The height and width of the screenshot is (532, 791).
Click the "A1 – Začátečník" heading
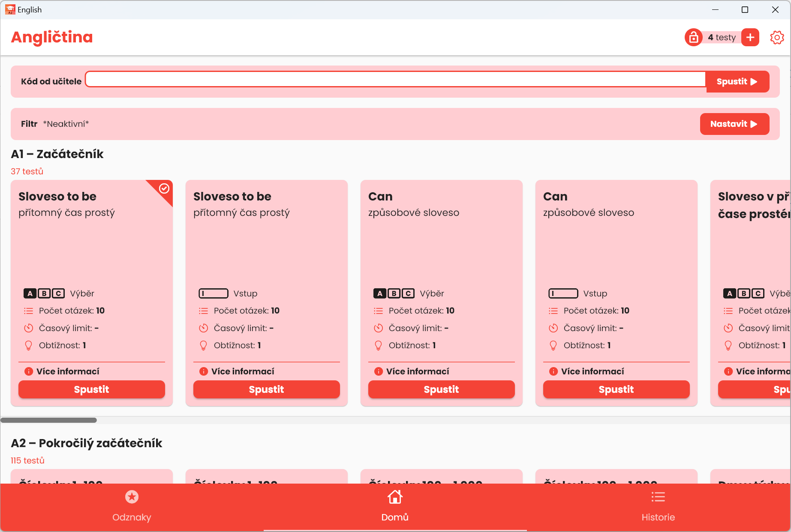tap(57, 154)
